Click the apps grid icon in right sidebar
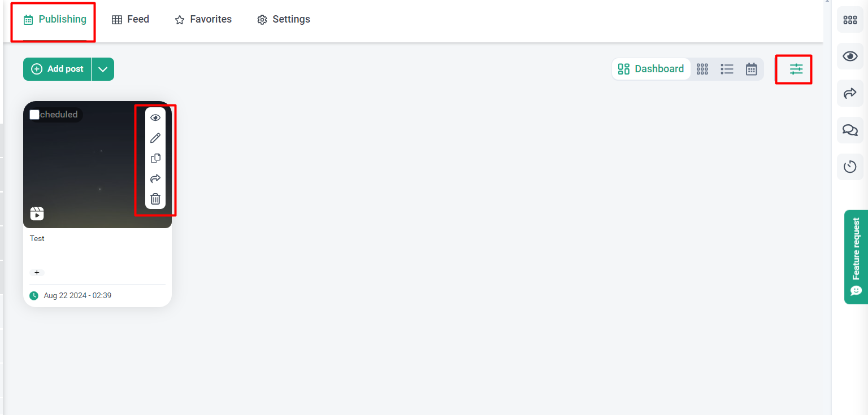The width and height of the screenshot is (868, 415). pyautogui.click(x=850, y=20)
